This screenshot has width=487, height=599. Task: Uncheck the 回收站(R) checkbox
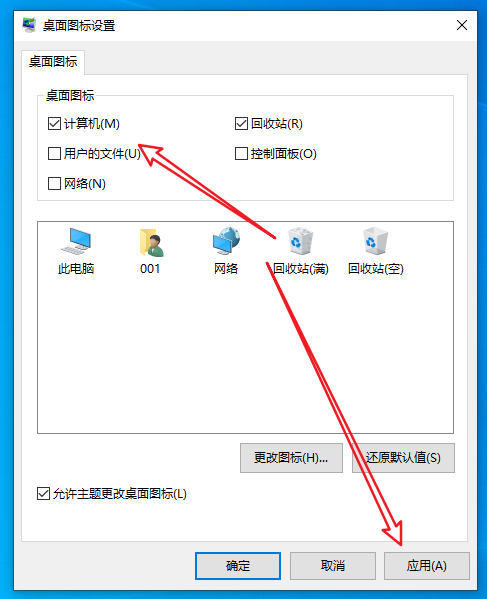click(x=241, y=124)
